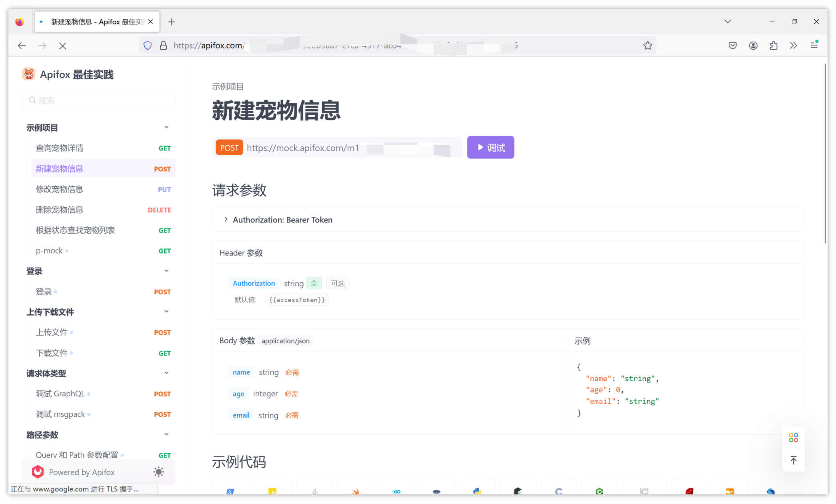Click the scroll-to-top arrow button

click(794, 460)
